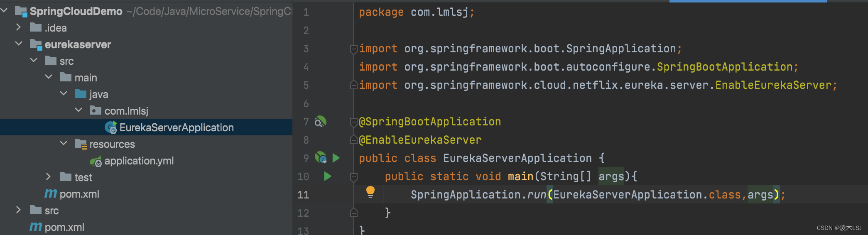The image size is (868, 235).
Task: Click the @EnableEurekaServer annotation
Action: click(420, 140)
